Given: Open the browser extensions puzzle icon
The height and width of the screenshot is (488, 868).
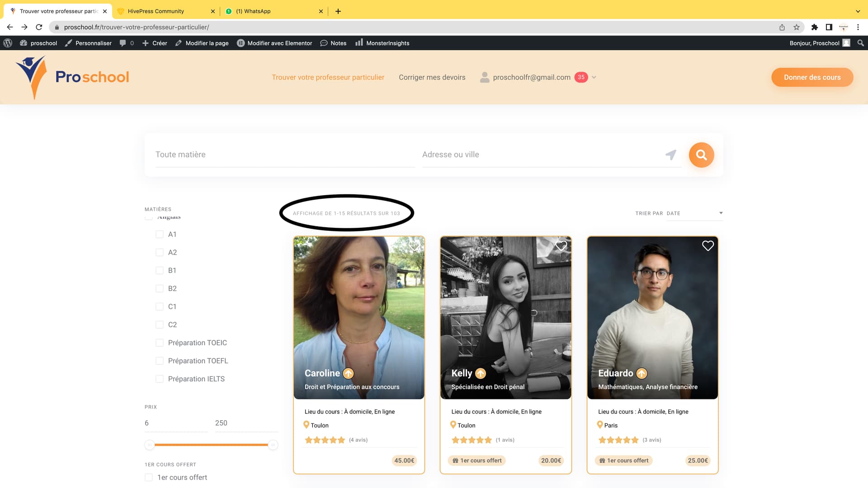Looking at the screenshot, I should click(x=815, y=27).
